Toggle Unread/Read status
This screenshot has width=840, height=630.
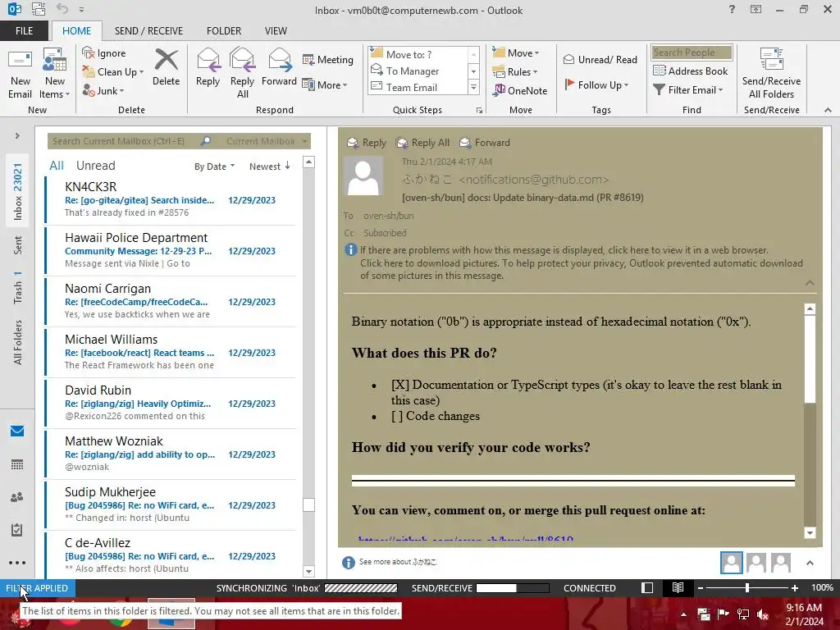click(600, 59)
